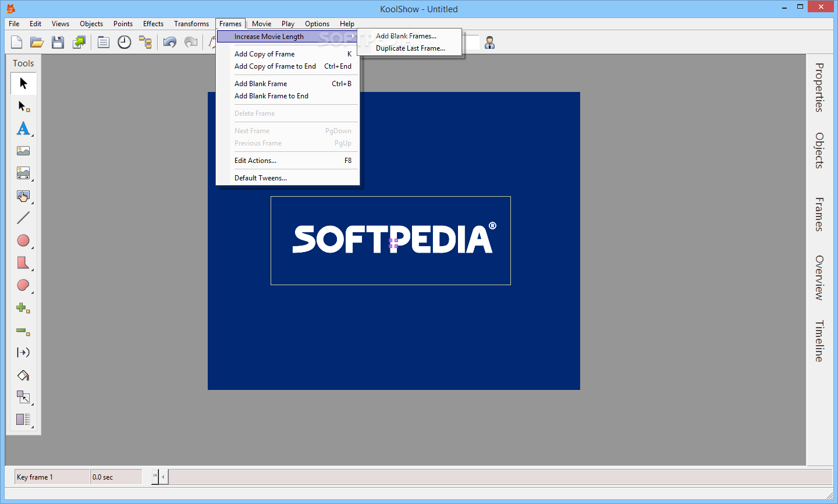Choose Add Blank Frame menu item
The width and height of the screenshot is (838, 504).
(287, 84)
